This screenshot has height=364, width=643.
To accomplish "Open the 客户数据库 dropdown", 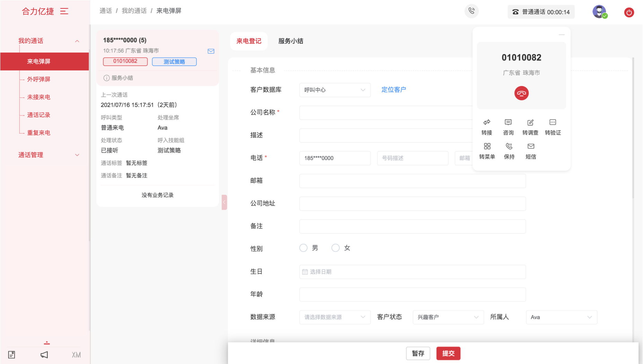I will coord(335,90).
